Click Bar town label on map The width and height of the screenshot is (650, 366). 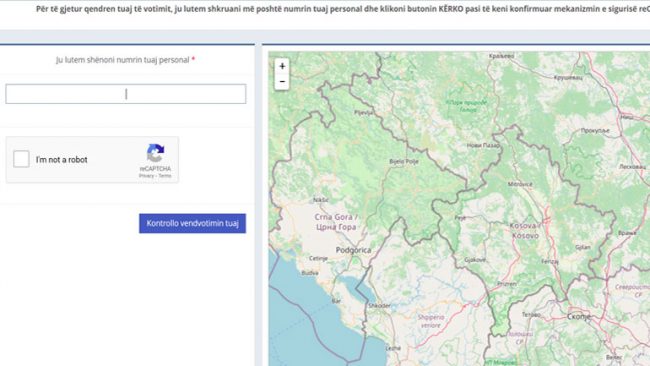(x=336, y=301)
